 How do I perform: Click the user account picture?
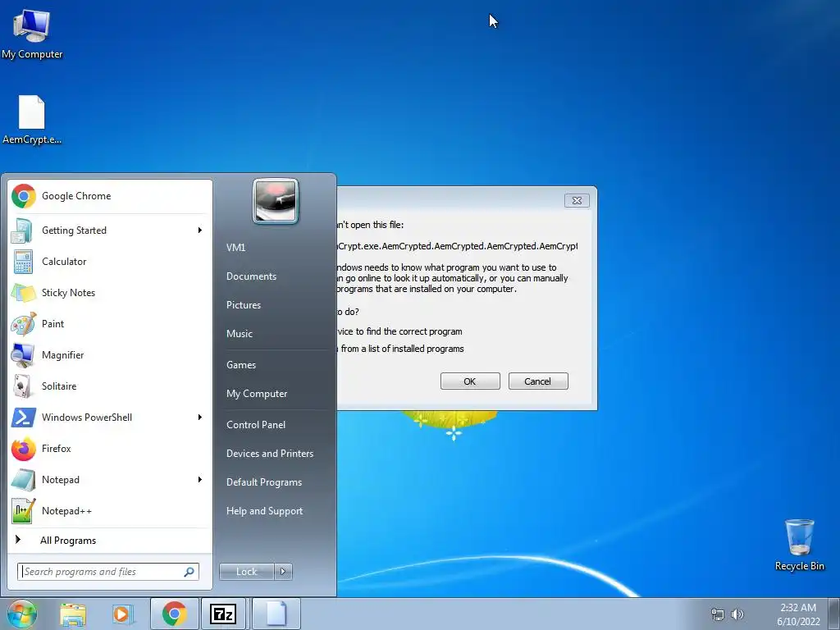click(276, 201)
